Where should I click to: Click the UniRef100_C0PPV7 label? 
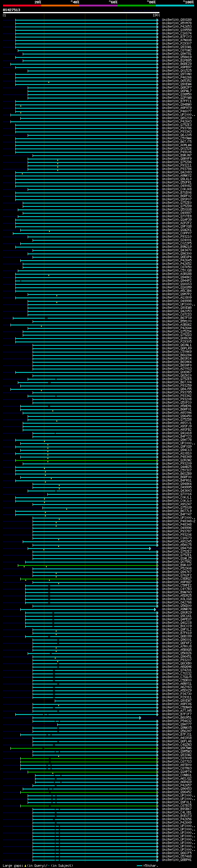[x=177, y=233]
